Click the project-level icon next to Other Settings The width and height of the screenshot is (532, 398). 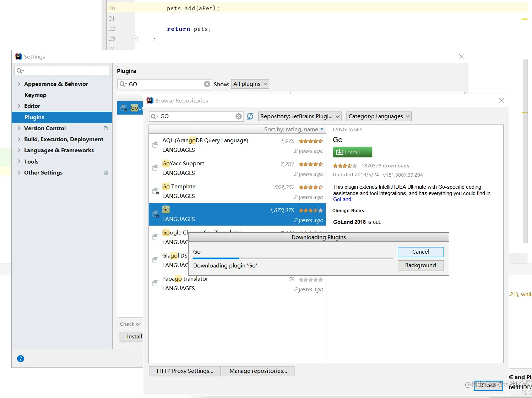(105, 173)
